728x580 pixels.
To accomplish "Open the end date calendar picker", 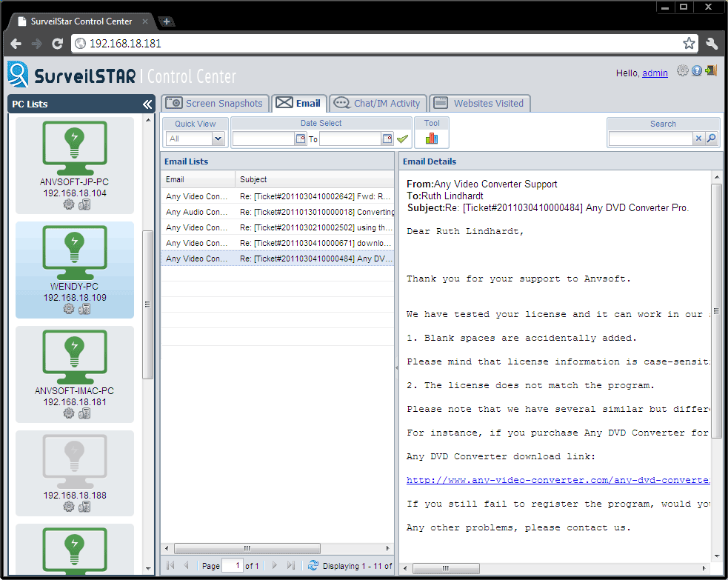I will pyautogui.click(x=387, y=139).
